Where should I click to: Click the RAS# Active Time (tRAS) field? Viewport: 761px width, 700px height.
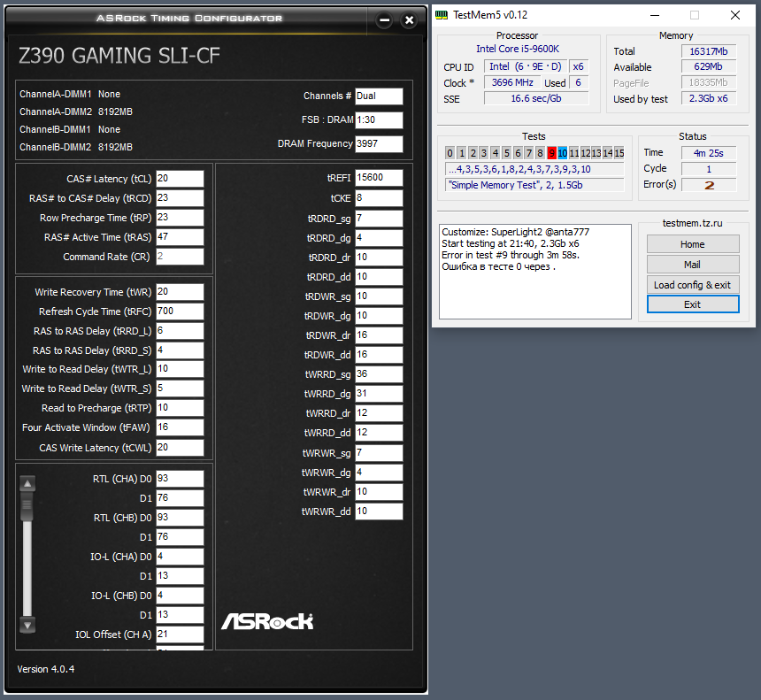[180, 237]
